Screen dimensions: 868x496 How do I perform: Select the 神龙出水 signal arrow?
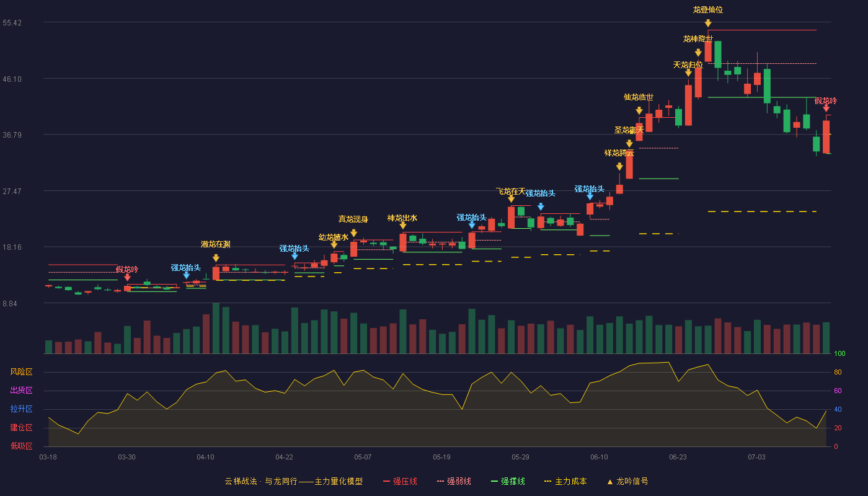(403, 226)
